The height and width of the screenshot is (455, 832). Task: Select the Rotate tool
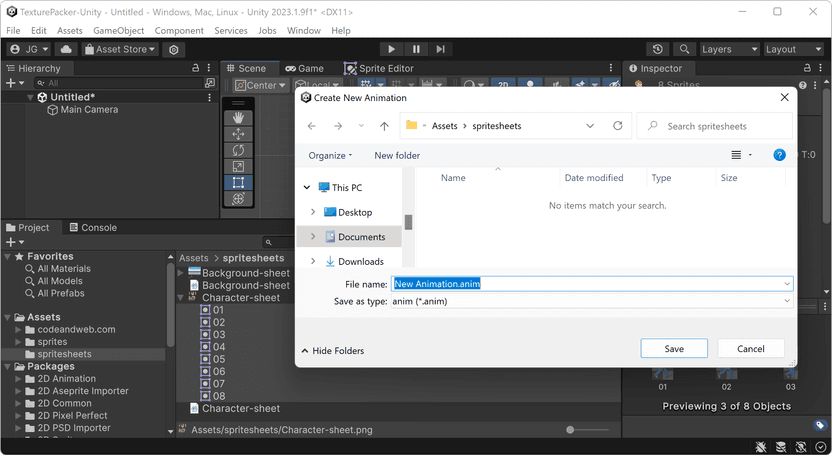(238, 151)
